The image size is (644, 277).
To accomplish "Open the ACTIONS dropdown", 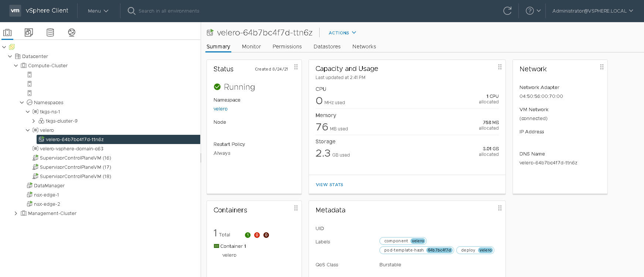I will coord(343,33).
